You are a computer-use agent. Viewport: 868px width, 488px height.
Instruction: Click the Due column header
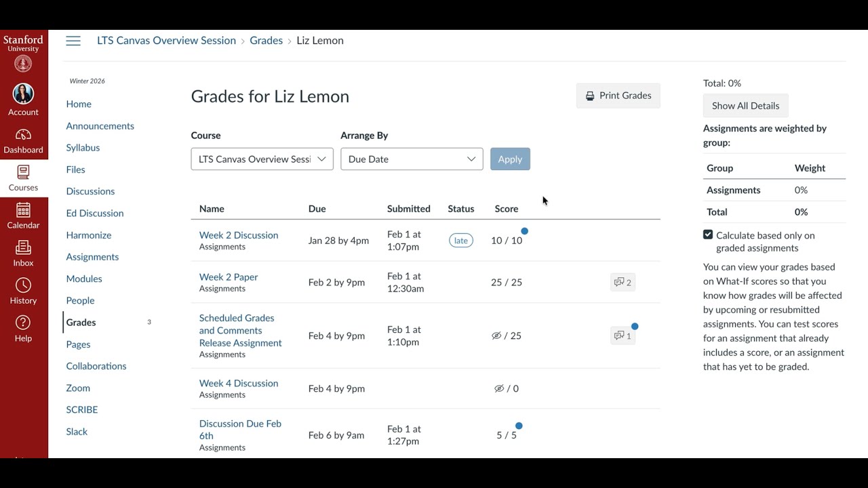(317, 209)
